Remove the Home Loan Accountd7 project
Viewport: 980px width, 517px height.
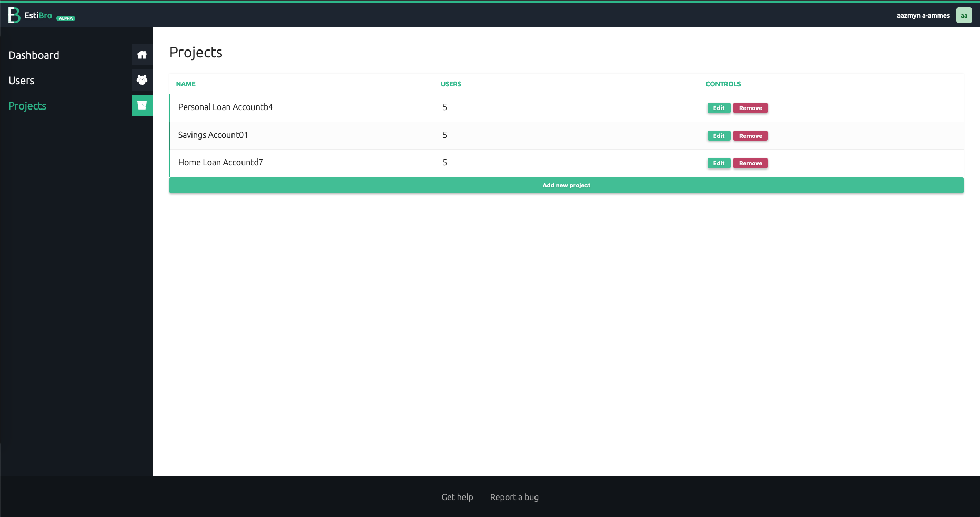tap(750, 163)
